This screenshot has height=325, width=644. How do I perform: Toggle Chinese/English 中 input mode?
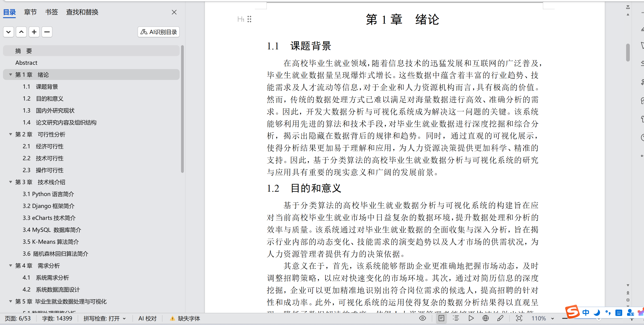pos(586,312)
